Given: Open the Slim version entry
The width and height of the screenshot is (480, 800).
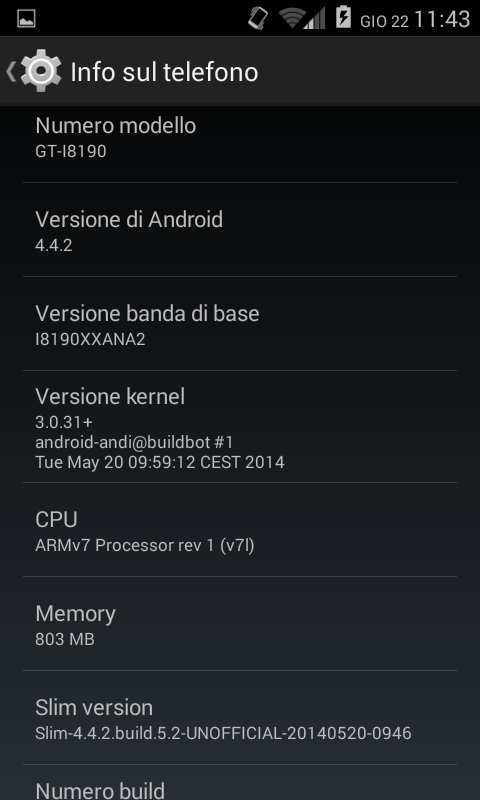Looking at the screenshot, I should [240, 717].
